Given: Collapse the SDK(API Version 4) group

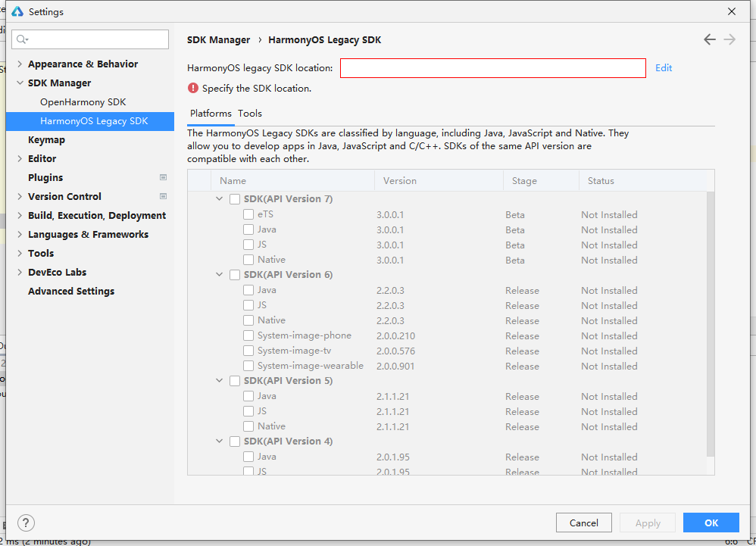Looking at the screenshot, I should (220, 441).
